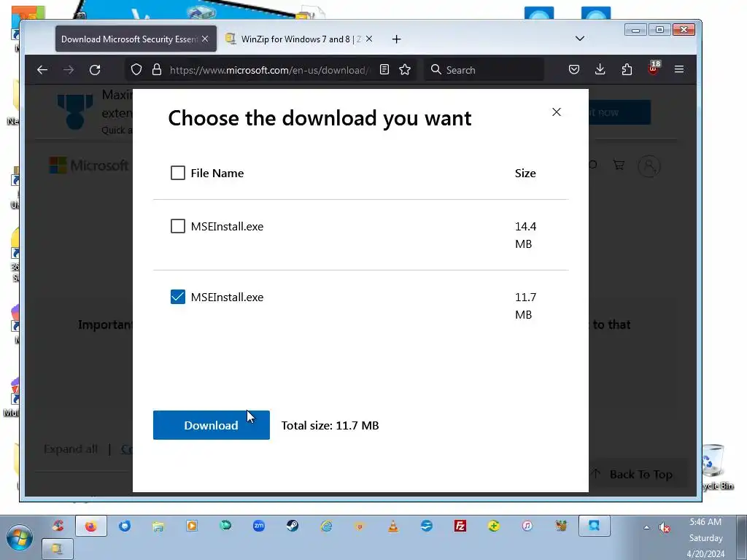Open Windows Explorer folder from taskbar

pyautogui.click(x=158, y=526)
